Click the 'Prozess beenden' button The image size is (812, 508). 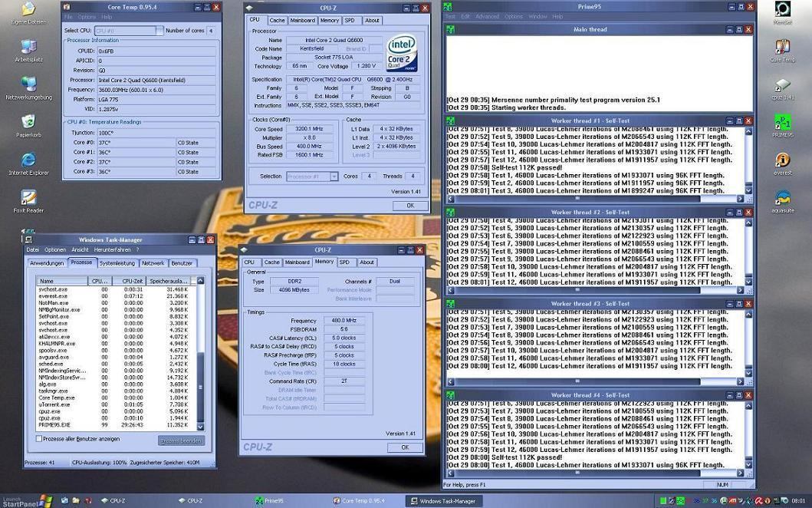[181, 440]
